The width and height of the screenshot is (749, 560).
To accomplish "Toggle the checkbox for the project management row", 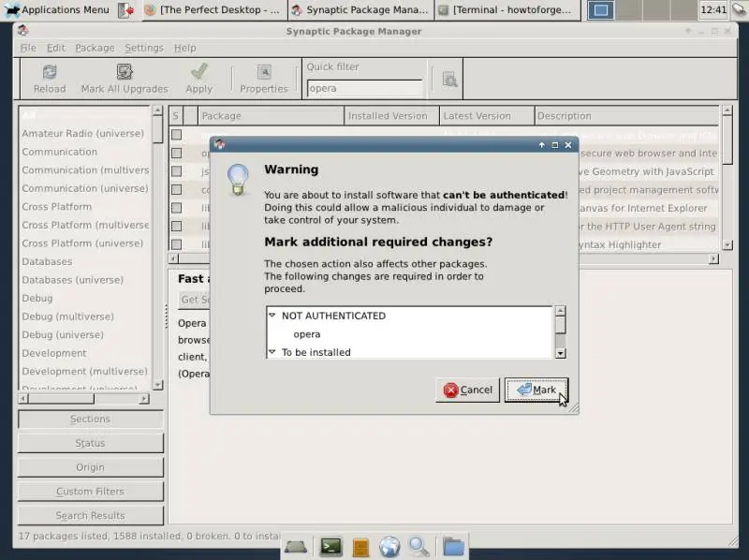I will point(177,190).
